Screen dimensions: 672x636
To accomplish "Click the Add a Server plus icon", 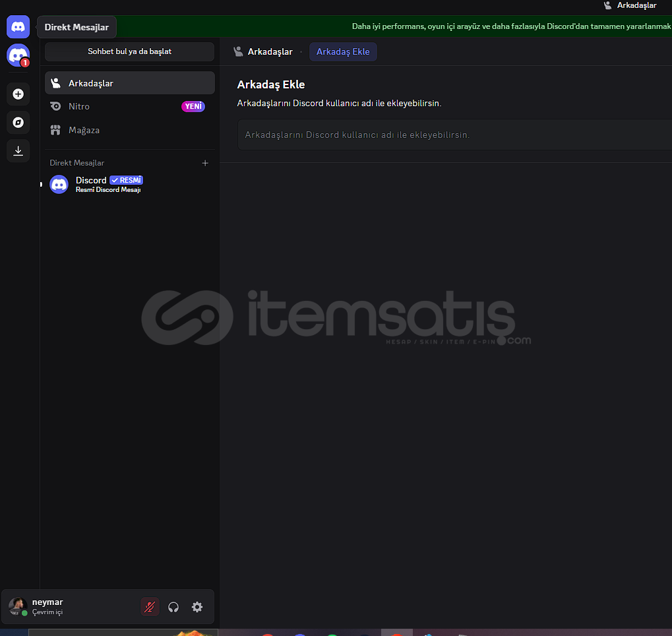I will point(18,94).
